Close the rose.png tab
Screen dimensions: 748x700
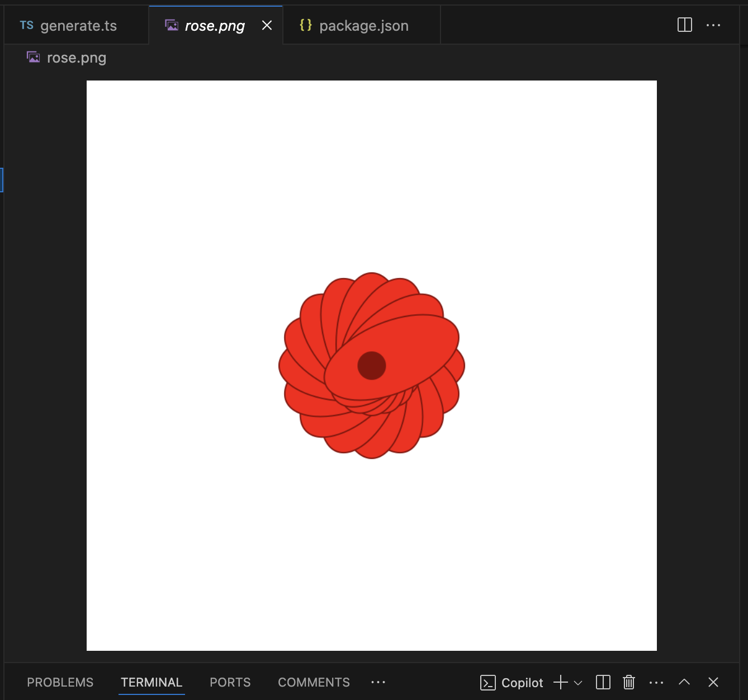click(267, 26)
